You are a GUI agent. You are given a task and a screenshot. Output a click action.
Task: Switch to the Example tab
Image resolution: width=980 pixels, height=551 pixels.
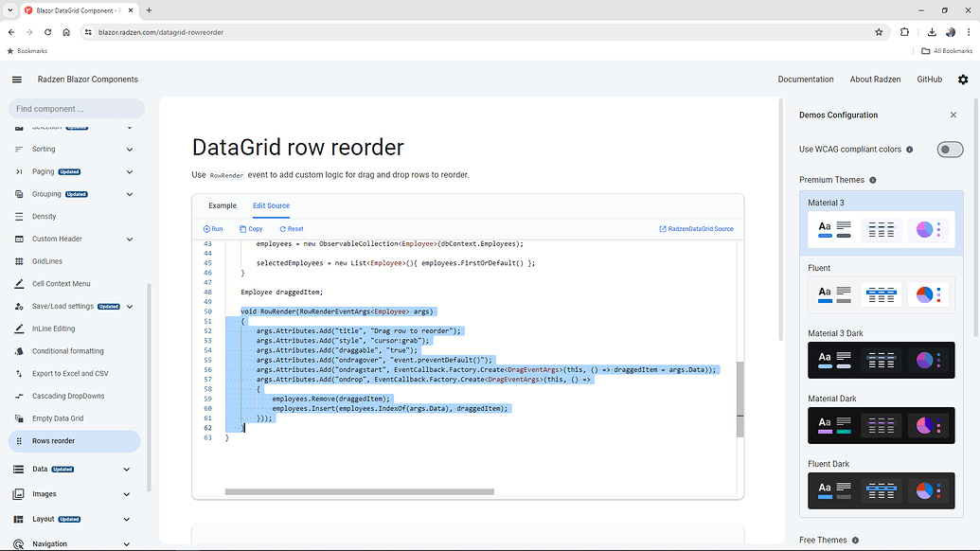[x=223, y=205]
